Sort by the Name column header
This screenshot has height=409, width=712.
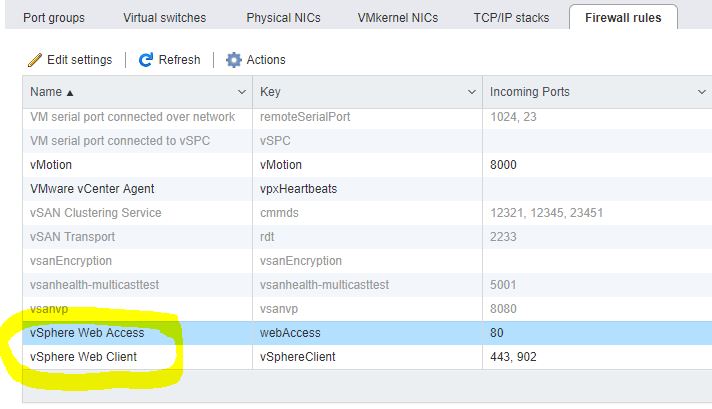tap(52, 92)
